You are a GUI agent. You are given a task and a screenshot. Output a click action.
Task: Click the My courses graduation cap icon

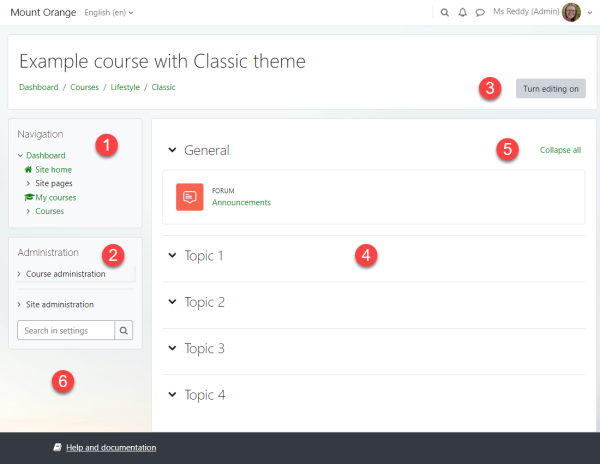[x=28, y=198]
